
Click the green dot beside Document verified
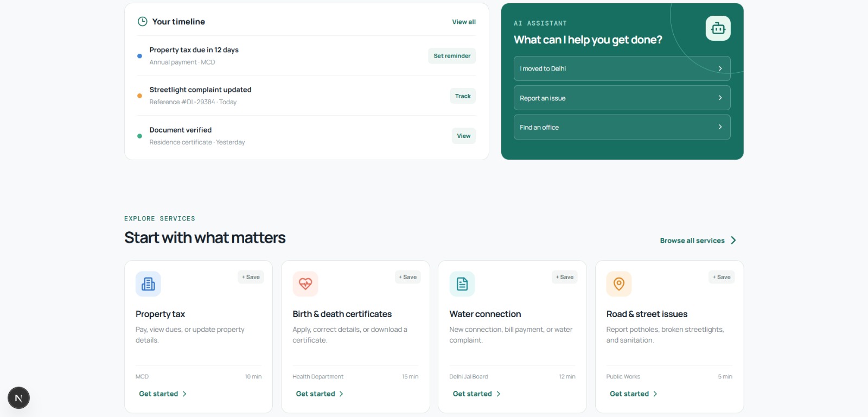click(139, 136)
